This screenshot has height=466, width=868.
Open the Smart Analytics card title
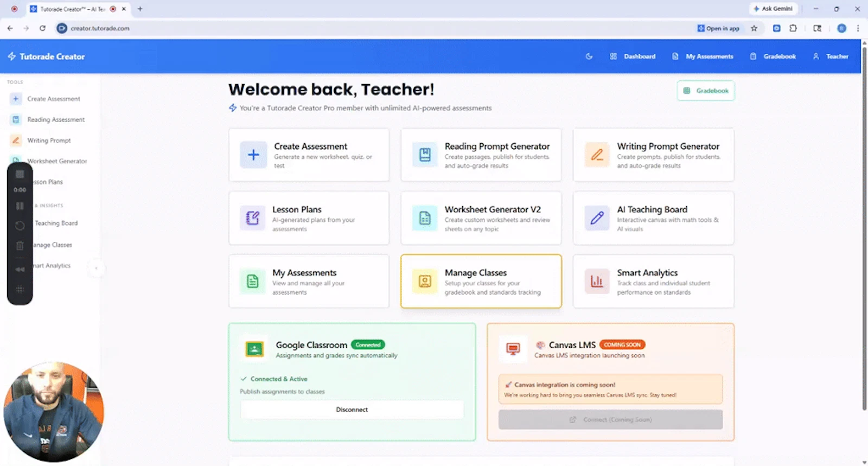[x=647, y=273]
